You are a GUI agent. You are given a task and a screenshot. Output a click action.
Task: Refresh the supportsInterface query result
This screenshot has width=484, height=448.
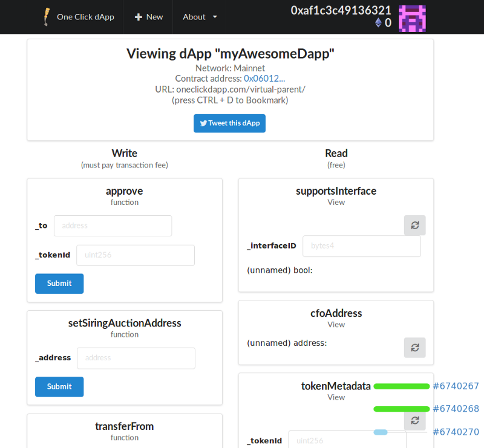tap(414, 225)
